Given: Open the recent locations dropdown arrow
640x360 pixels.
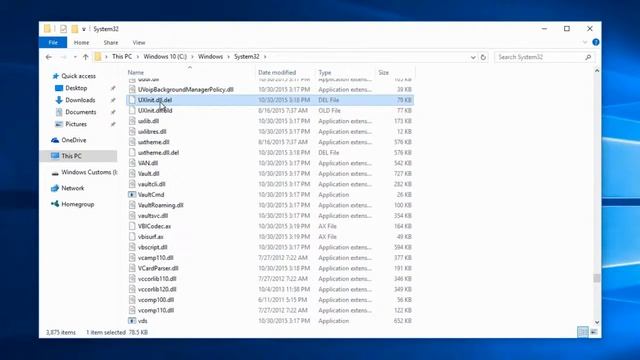Looking at the screenshot, I should pyautogui.click(x=75, y=57).
